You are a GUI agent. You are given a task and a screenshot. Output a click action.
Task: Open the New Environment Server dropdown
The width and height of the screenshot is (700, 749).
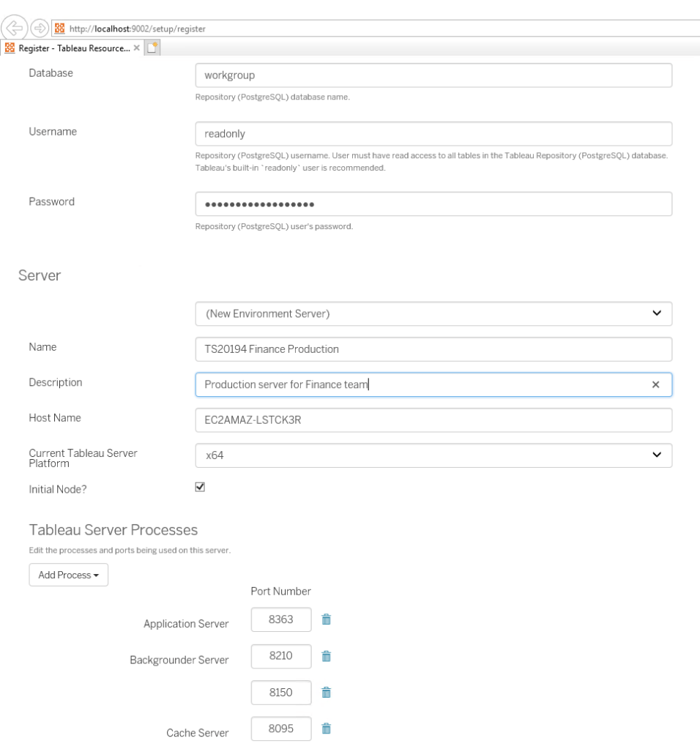coord(433,313)
